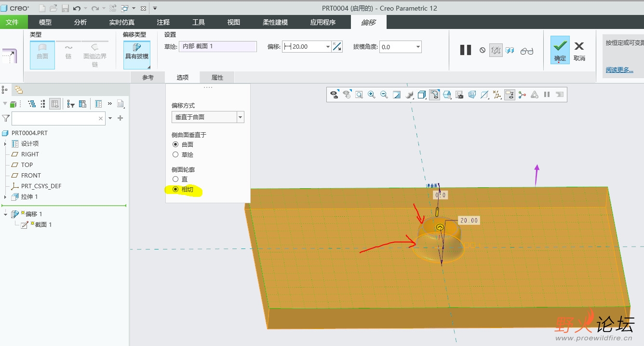Click the undo arrow in quick access toolbar
The width and height of the screenshot is (644, 346).
point(77,8)
